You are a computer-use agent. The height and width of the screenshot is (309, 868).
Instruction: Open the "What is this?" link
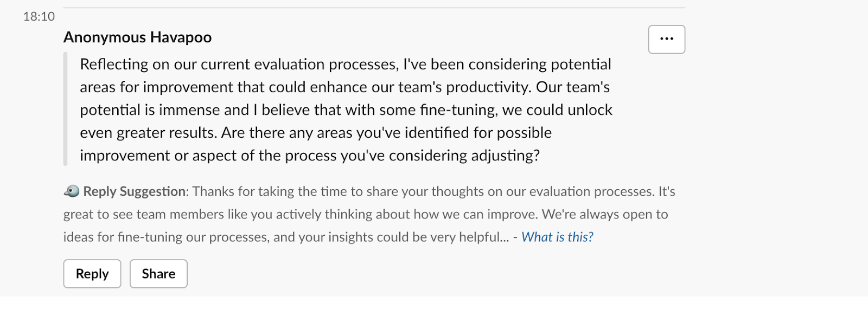click(x=557, y=237)
